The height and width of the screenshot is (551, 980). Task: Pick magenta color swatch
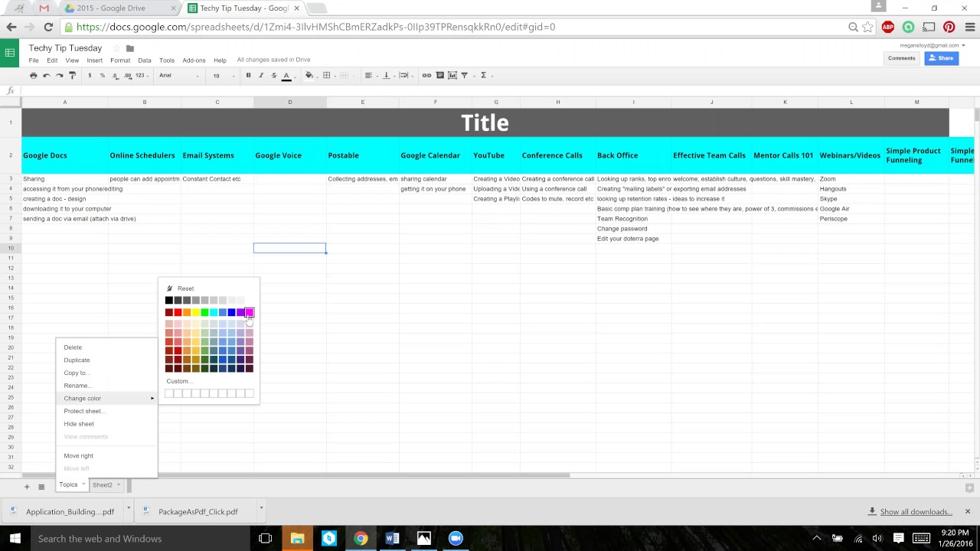point(250,312)
